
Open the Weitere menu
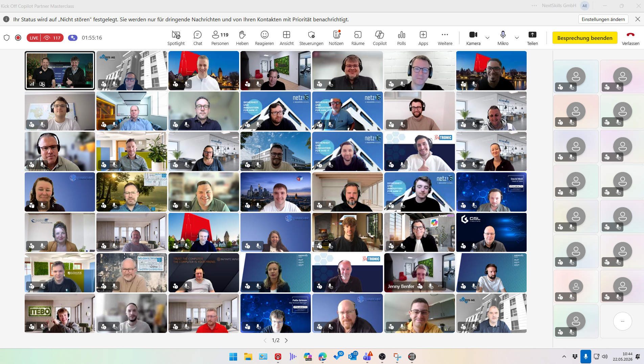click(x=445, y=38)
